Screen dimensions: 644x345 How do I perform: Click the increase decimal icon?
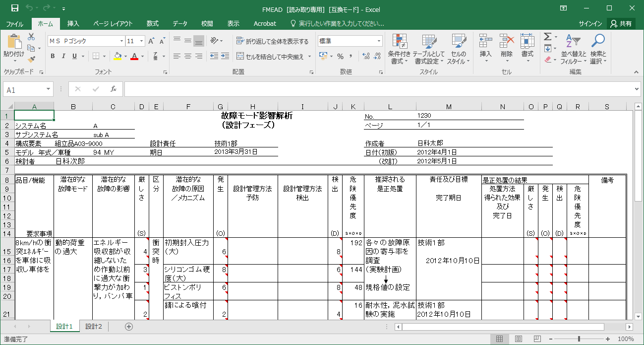tap(365, 57)
